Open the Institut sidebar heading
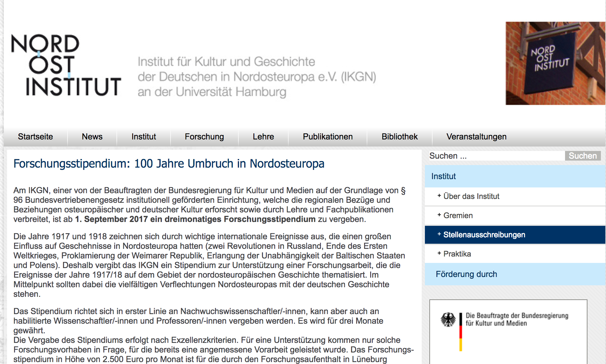The height and width of the screenshot is (364, 606). 515,176
